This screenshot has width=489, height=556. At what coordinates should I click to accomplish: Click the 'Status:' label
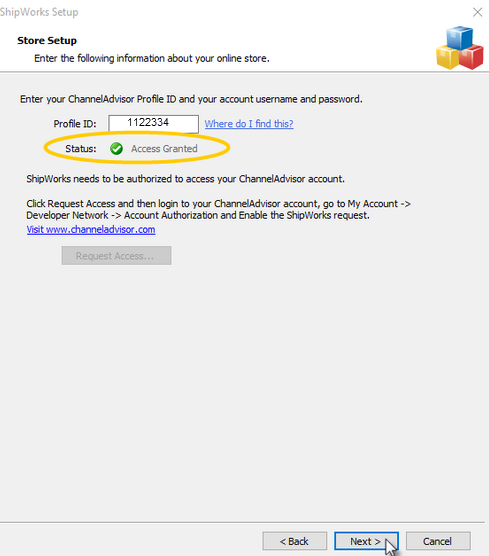coord(80,149)
